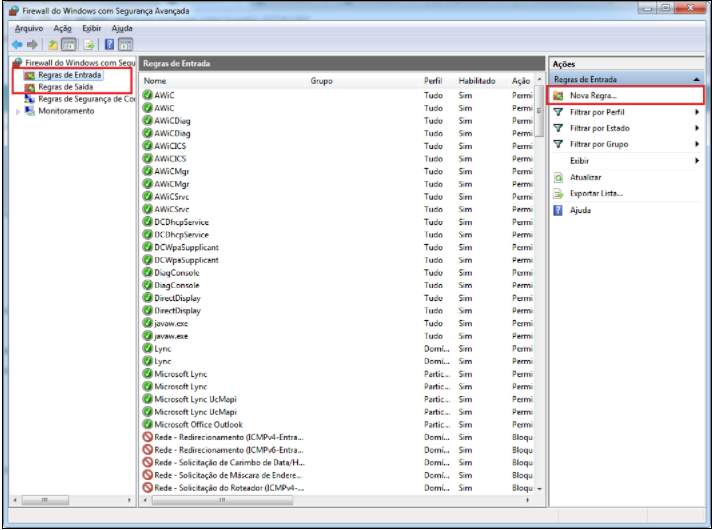Click the Regras de Segurança de Conexão icon
The height and width of the screenshot is (530, 712).
30,99
